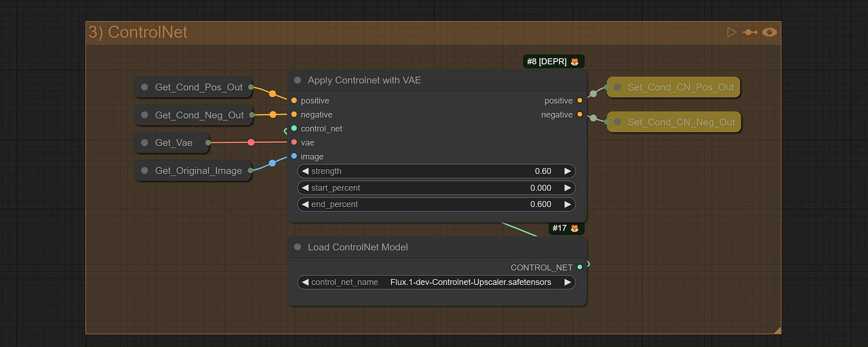Increase strength with the right arrow
Screen dimensions: 868x347
[568, 171]
